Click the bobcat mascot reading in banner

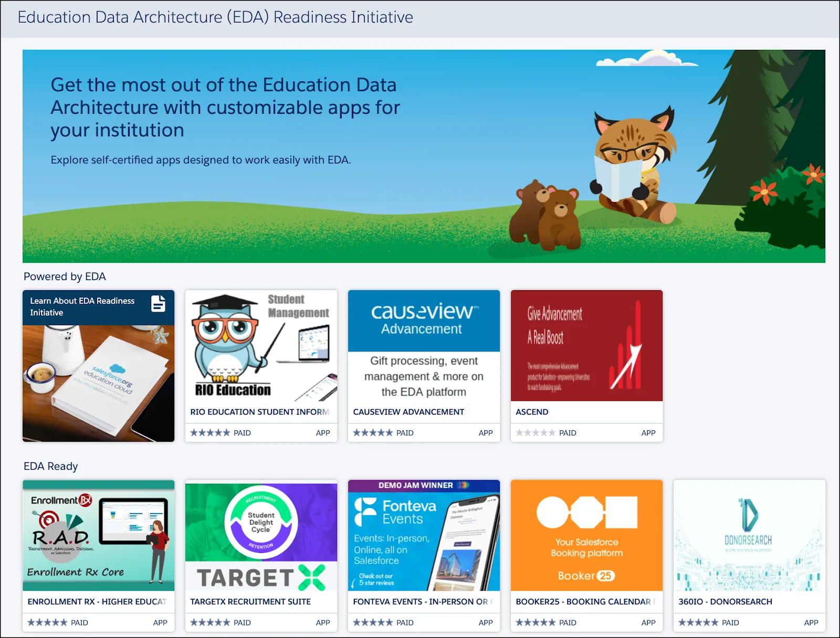click(x=635, y=165)
